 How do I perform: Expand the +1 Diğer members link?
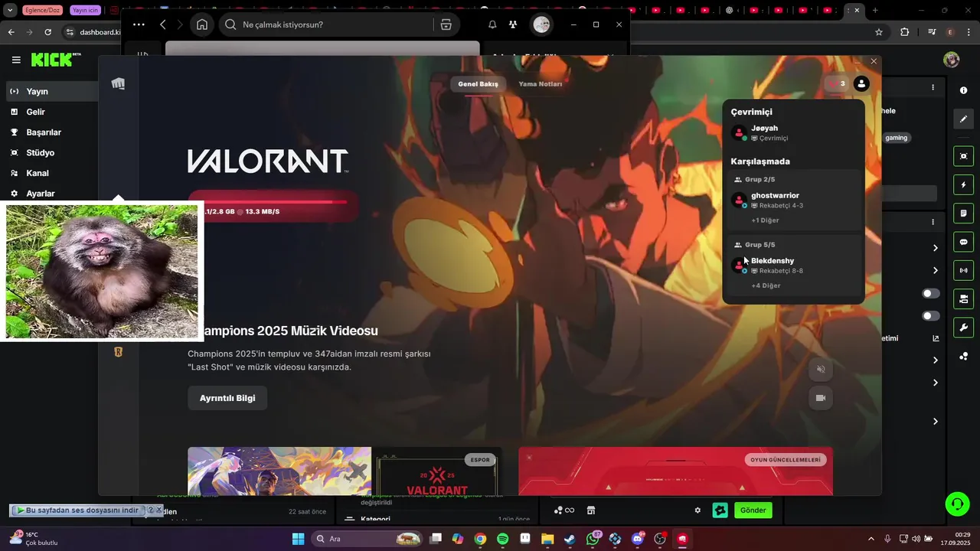pyautogui.click(x=765, y=220)
